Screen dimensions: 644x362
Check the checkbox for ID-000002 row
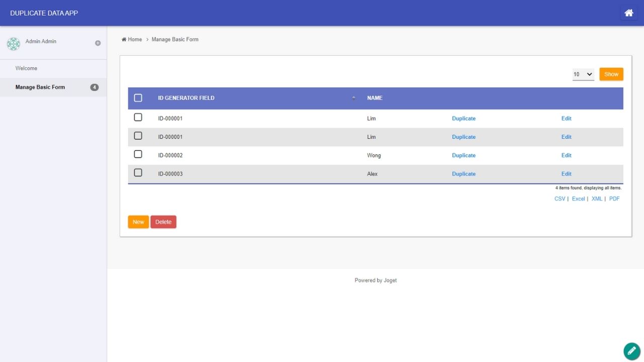tap(138, 154)
